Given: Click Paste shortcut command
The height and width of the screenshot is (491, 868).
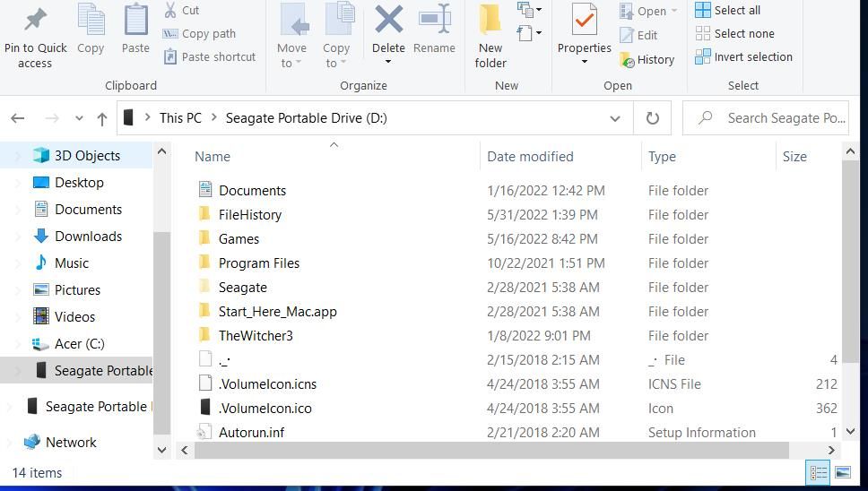Looking at the screenshot, I should pos(210,57).
